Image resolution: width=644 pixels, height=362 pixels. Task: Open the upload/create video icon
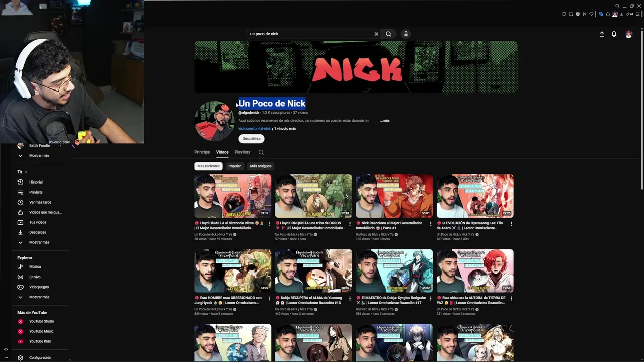(x=602, y=34)
